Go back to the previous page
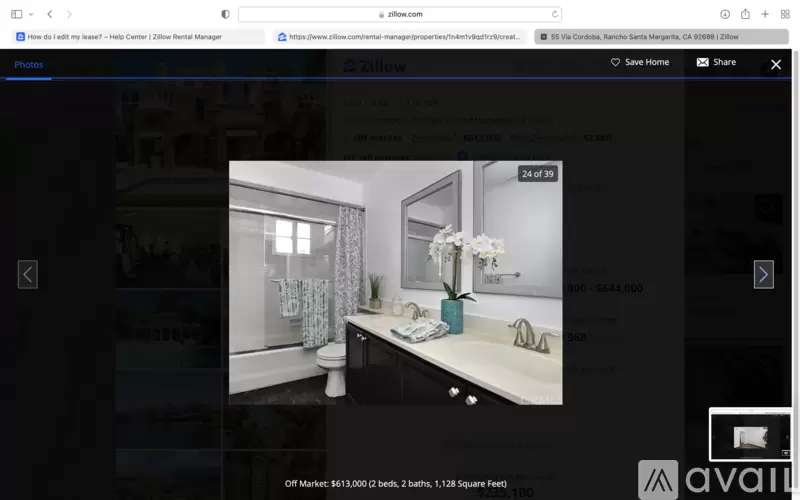The height and width of the screenshot is (500, 800). pyautogui.click(x=49, y=14)
